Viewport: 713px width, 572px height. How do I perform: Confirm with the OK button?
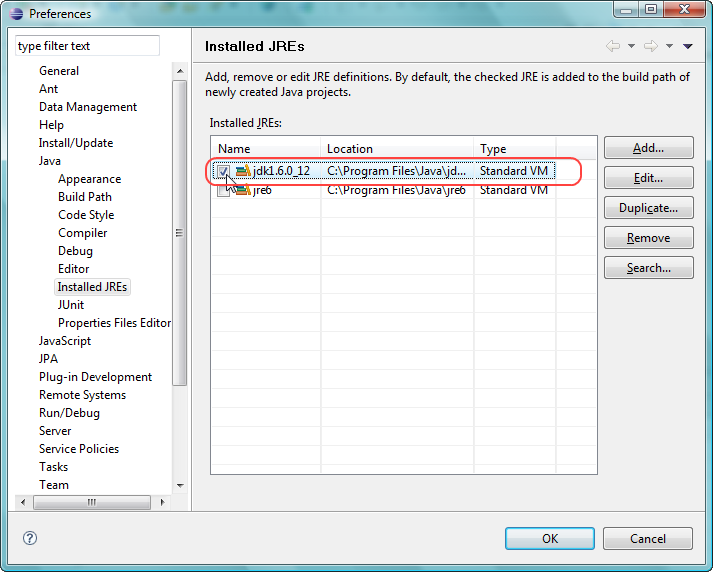coord(549,538)
